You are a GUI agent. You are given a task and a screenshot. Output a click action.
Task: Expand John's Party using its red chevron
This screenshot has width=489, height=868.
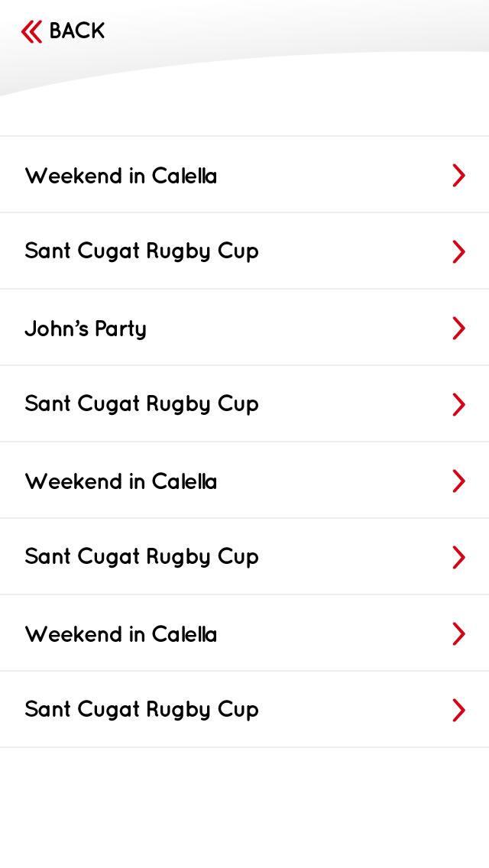(x=458, y=329)
